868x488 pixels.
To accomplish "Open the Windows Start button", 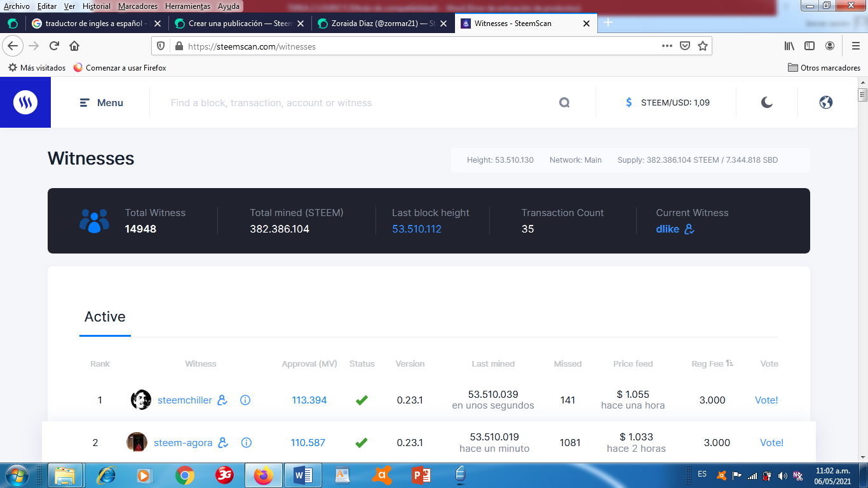I will click(x=15, y=475).
